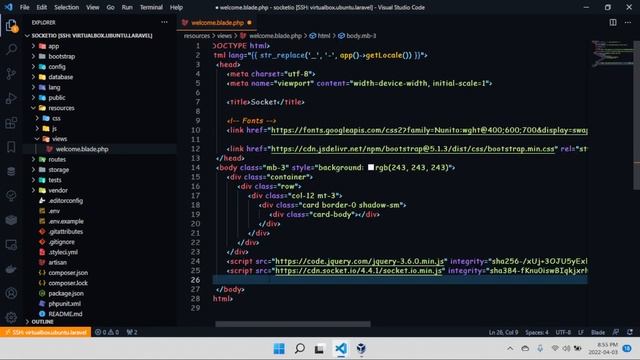Open the Remote Explorer view
This screenshot has height=360, width=640.
tap(11, 245)
